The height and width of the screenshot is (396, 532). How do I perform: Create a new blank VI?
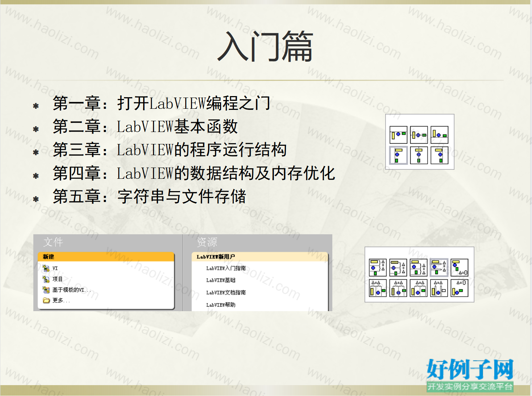[50, 268]
